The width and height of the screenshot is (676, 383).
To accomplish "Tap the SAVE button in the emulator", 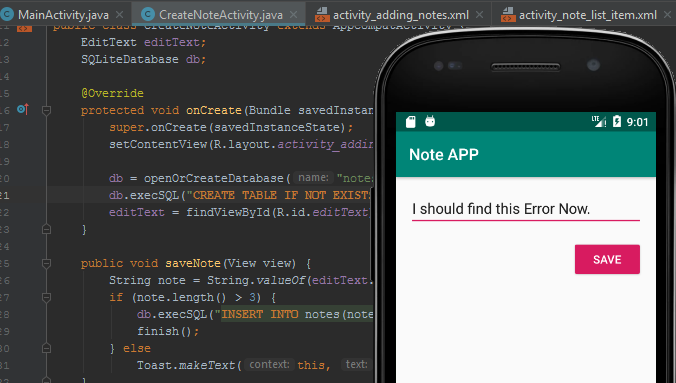I will click(x=607, y=259).
